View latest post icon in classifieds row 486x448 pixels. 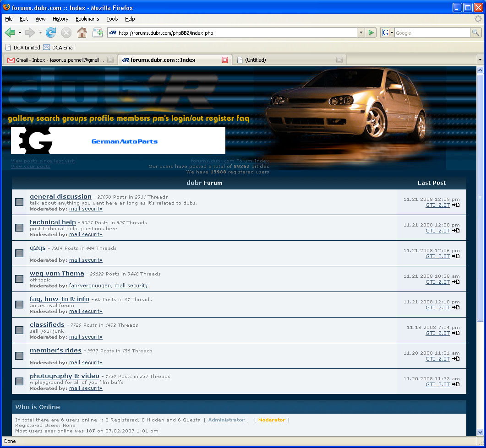click(x=456, y=333)
